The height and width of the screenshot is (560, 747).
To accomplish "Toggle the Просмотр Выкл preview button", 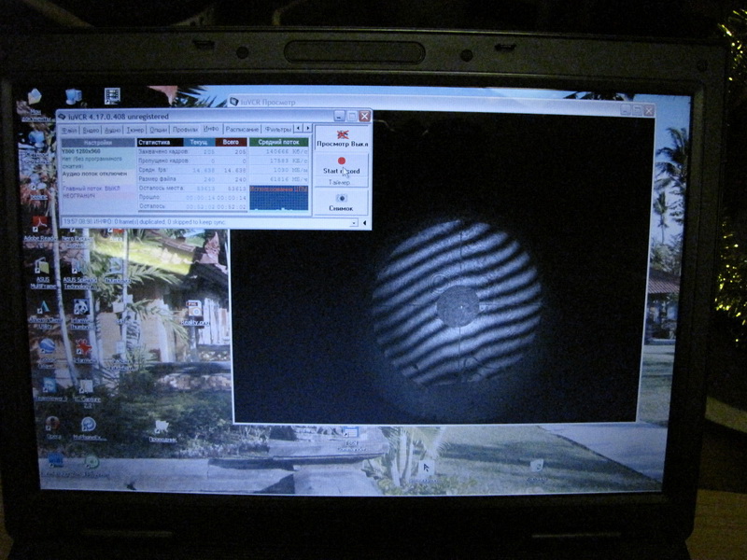I will pyautogui.click(x=342, y=138).
